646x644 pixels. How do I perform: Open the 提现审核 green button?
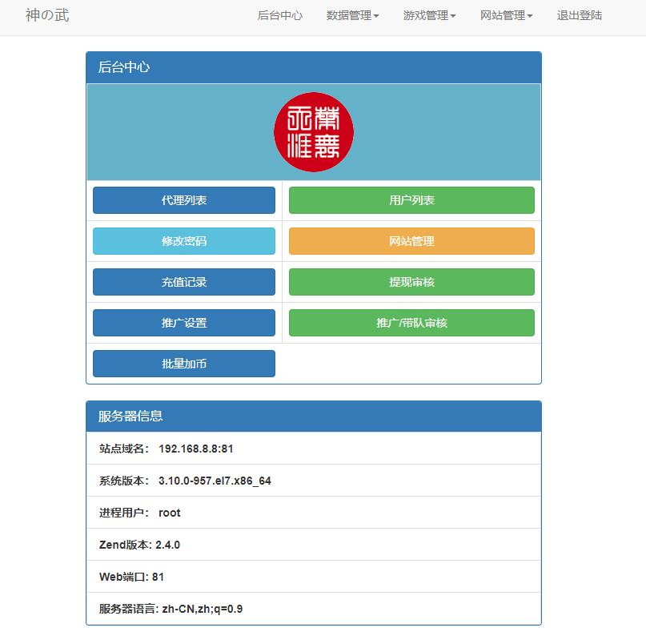point(411,282)
